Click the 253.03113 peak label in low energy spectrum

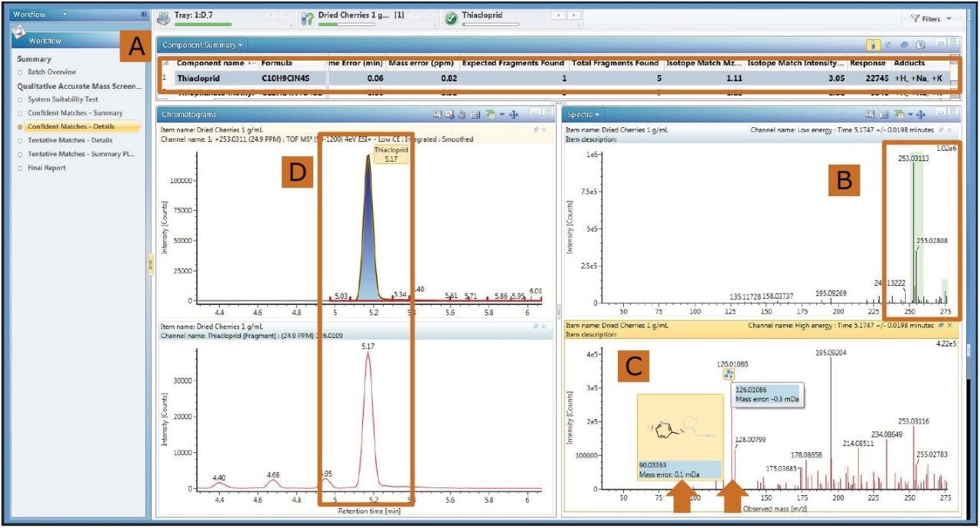coord(914,159)
